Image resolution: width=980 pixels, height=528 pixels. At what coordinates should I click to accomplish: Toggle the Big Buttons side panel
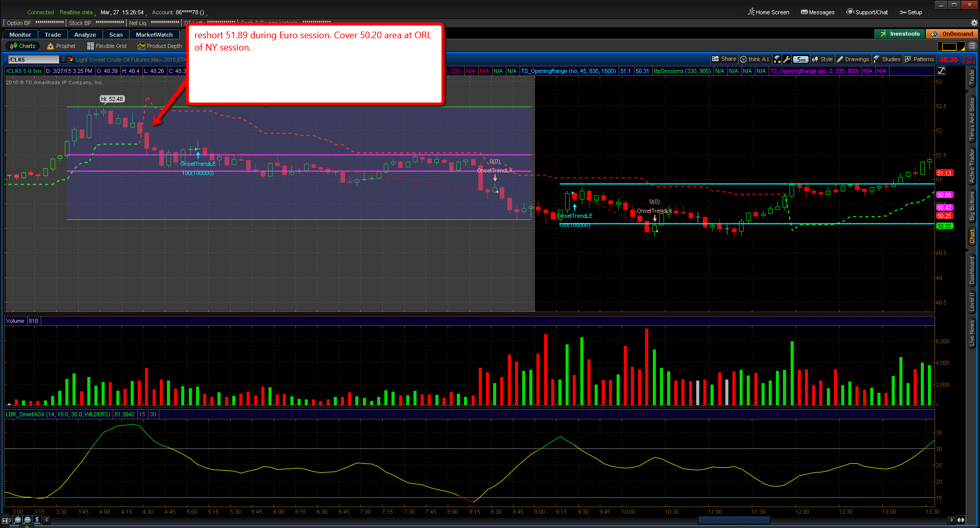pos(972,206)
